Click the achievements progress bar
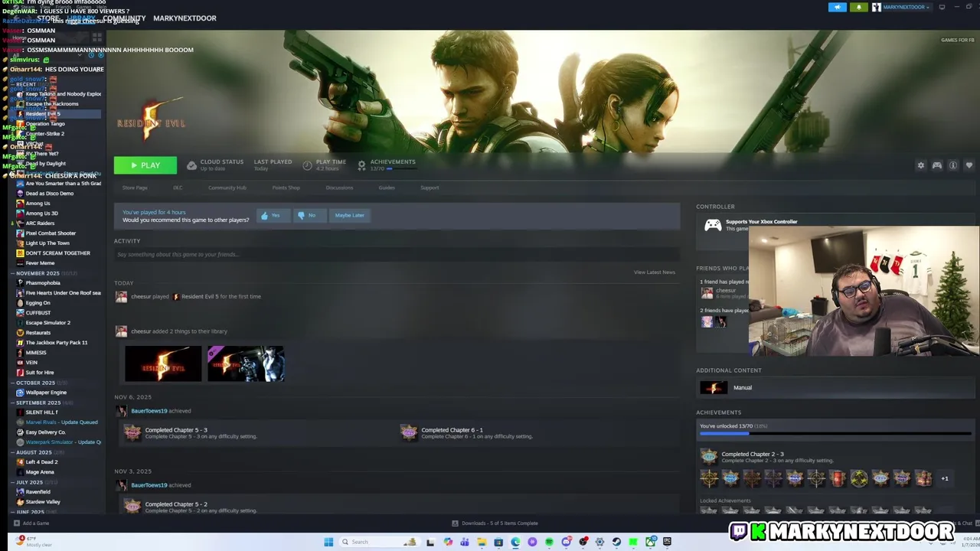 (x=835, y=434)
